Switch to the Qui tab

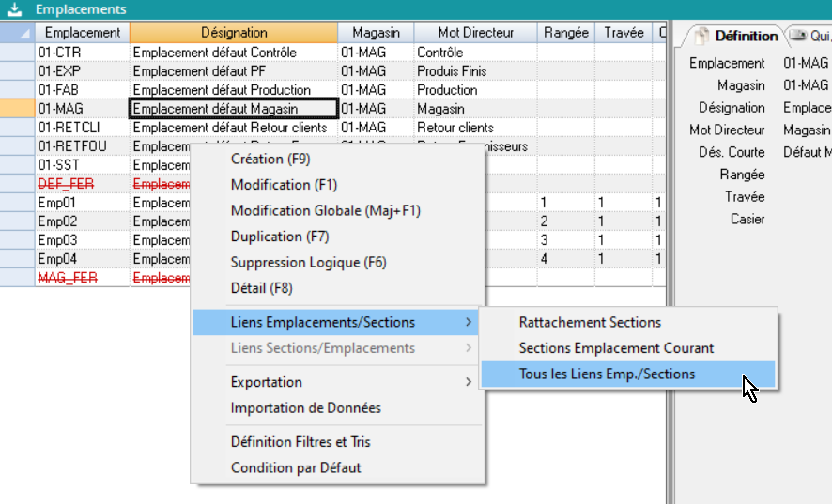pyautogui.click(x=811, y=36)
